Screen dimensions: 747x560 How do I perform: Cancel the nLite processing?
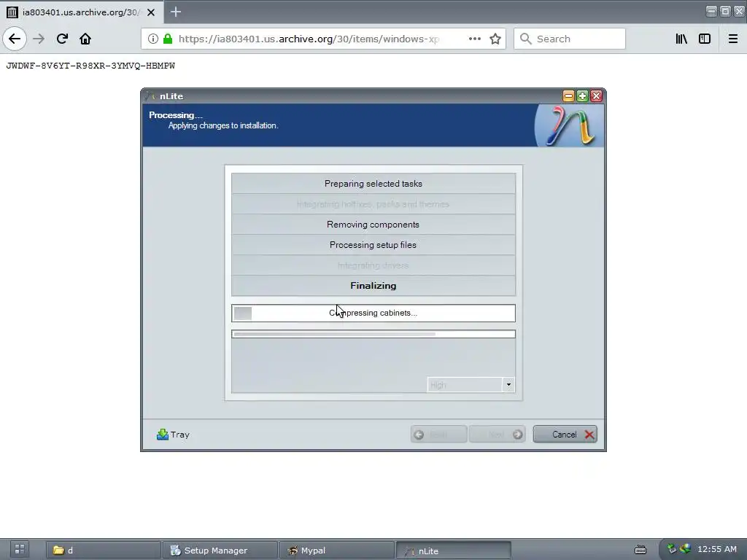pos(565,435)
